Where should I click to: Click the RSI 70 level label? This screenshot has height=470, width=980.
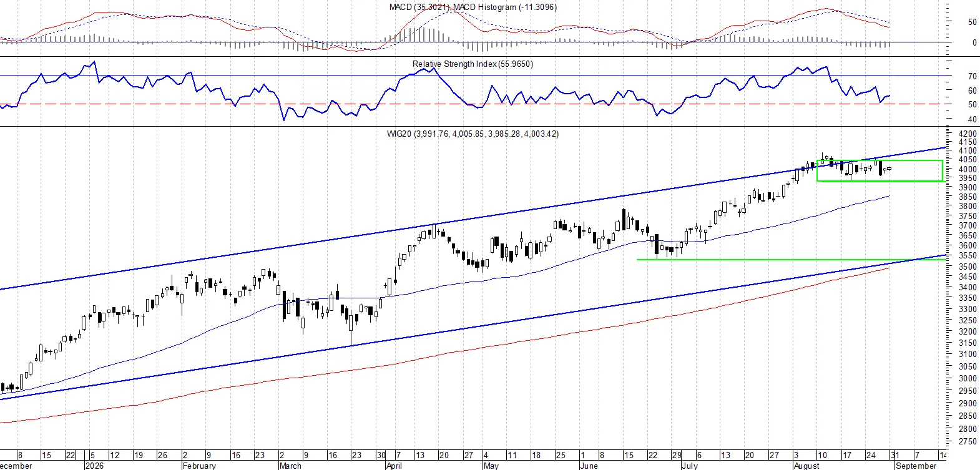[972, 76]
